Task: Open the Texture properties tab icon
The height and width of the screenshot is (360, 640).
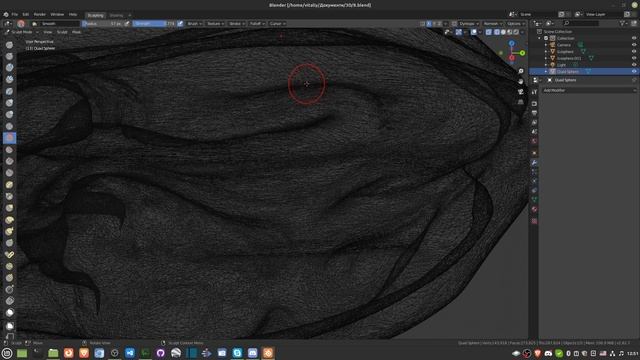Action: pyautogui.click(x=534, y=221)
